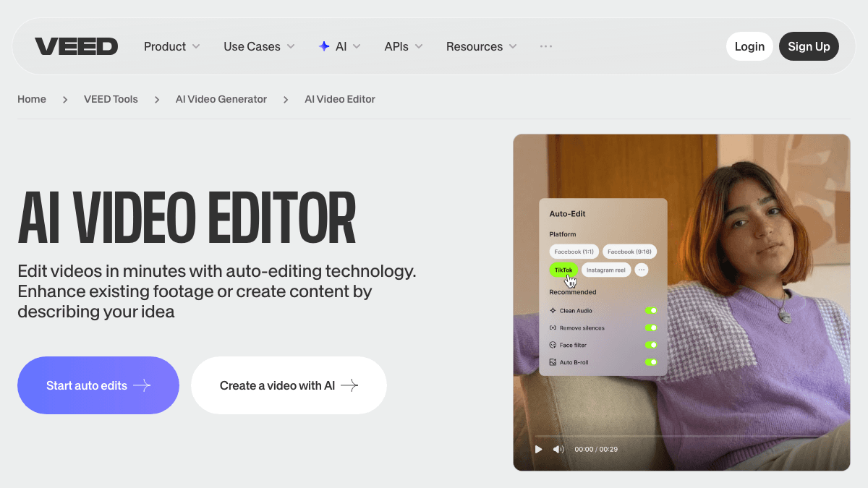Click the Face filter smiley icon
868x488 pixels.
pyautogui.click(x=553, y=345)
